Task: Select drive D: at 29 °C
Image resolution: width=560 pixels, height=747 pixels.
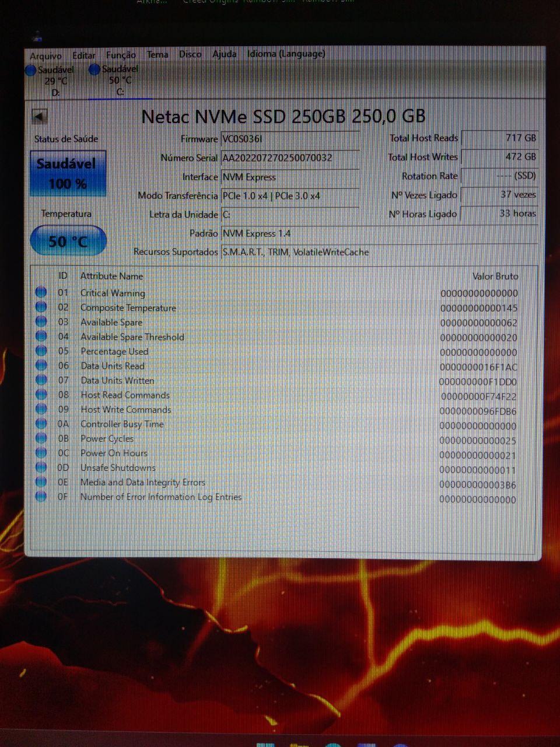Action: [x=51, y=81]
